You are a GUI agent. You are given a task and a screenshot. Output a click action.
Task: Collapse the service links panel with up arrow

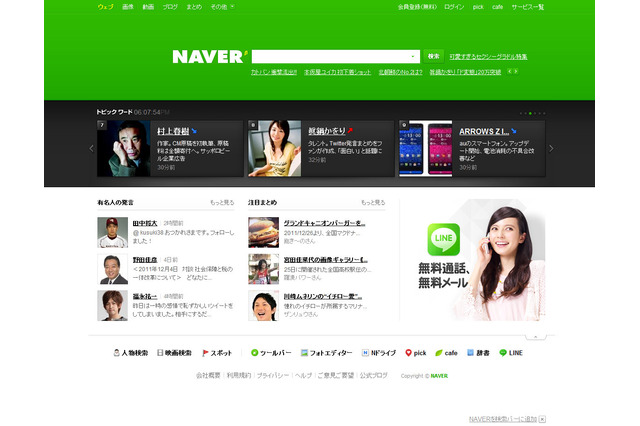(x=535, y=337)
